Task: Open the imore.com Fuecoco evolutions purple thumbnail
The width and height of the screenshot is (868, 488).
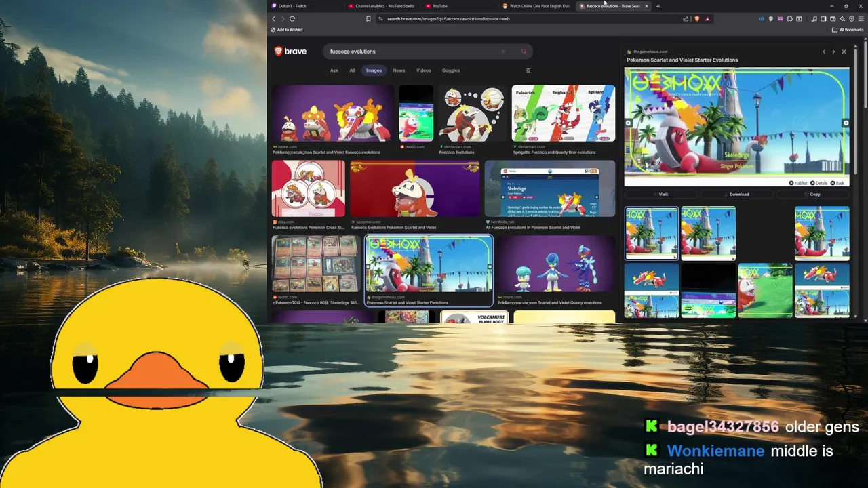Action: 332,113
